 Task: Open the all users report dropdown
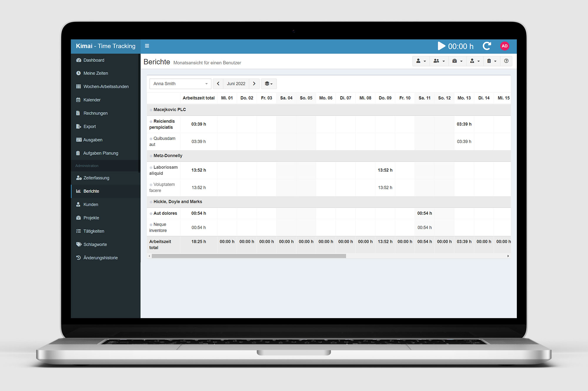[439, 61]
